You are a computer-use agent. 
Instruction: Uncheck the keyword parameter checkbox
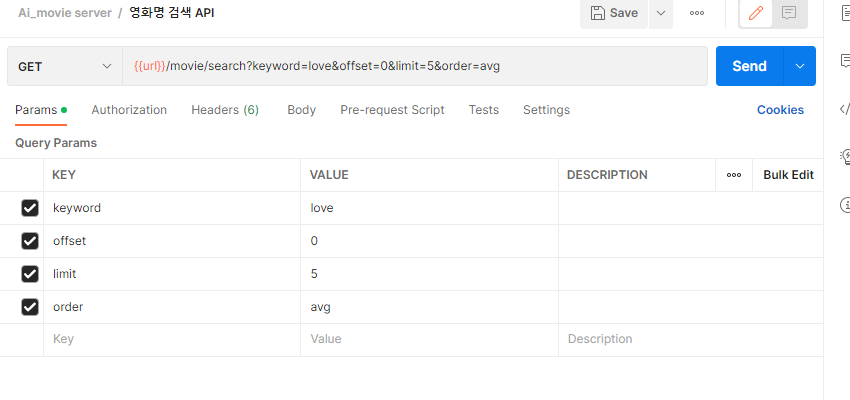click(30, 208)
